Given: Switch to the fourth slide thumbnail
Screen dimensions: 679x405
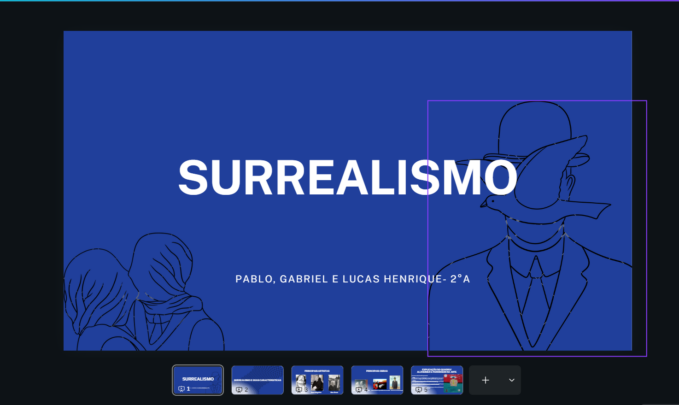Looking at the screenshot, I should 377,376.
